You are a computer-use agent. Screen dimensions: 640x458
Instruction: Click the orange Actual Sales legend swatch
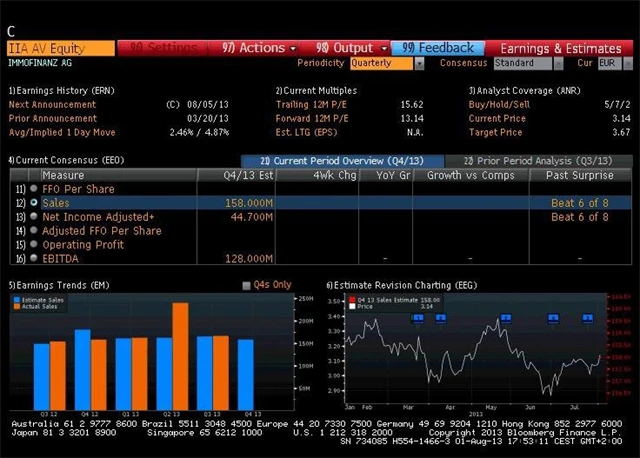(17, 307)
